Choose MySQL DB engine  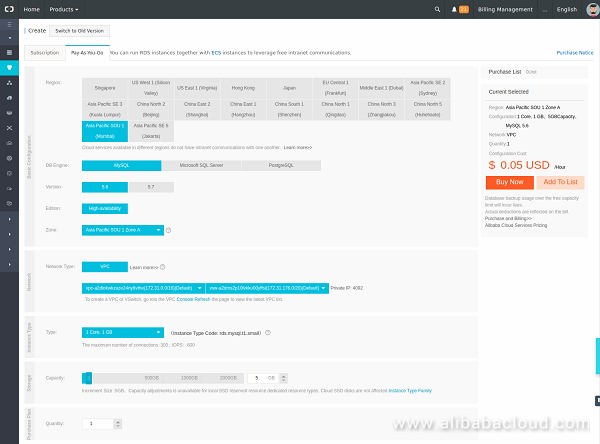pos(121,165)
